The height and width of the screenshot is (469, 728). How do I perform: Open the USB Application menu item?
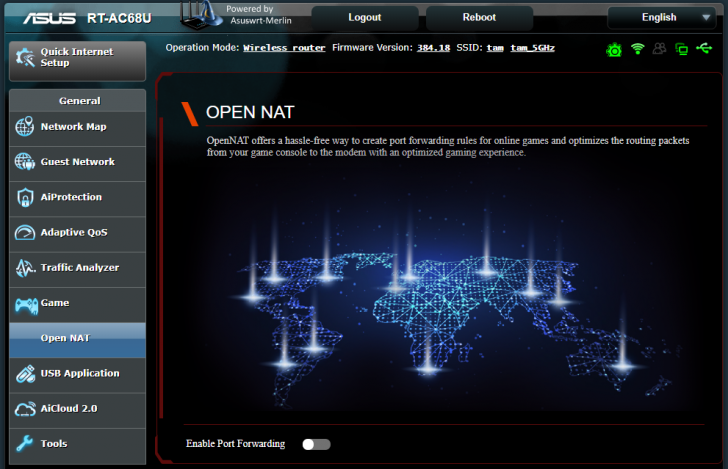click(x=78, y=374)
